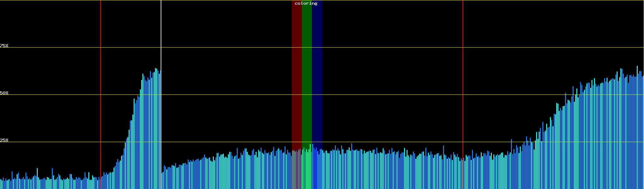
Task: Click the yellow 25% horizontal gridline
Action: click(x=377, y=142)
